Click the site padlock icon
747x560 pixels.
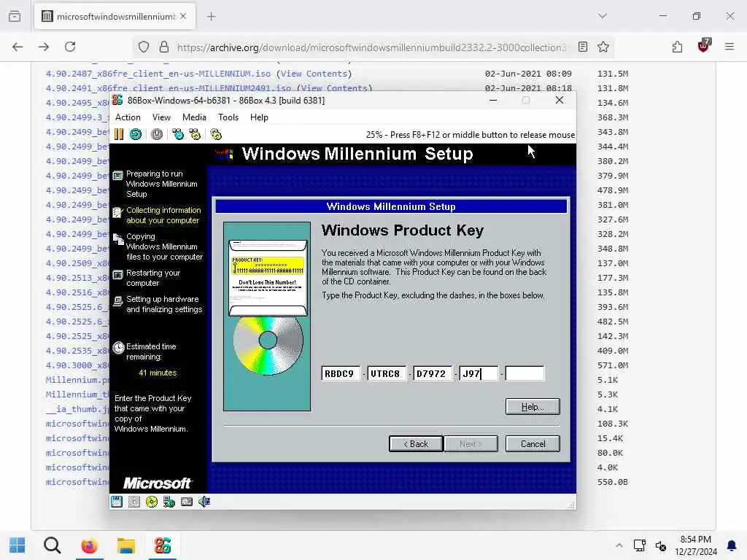click(x=164, y=47)
